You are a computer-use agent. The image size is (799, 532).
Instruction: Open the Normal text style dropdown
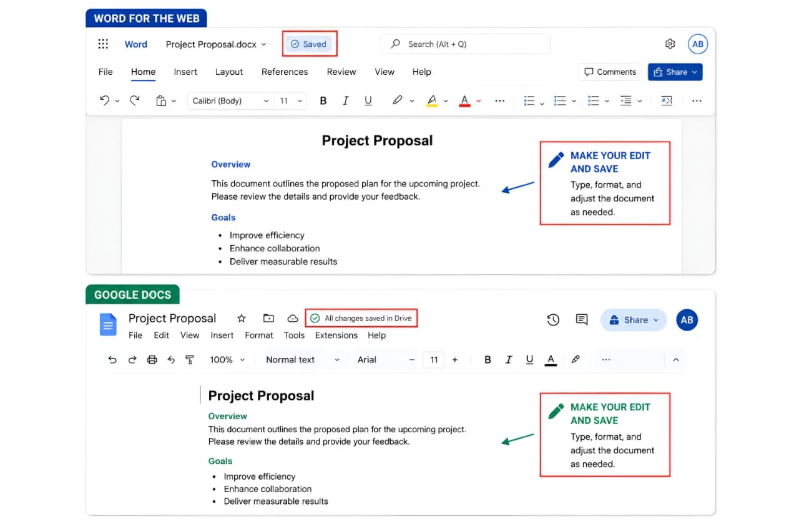[303, 360]
